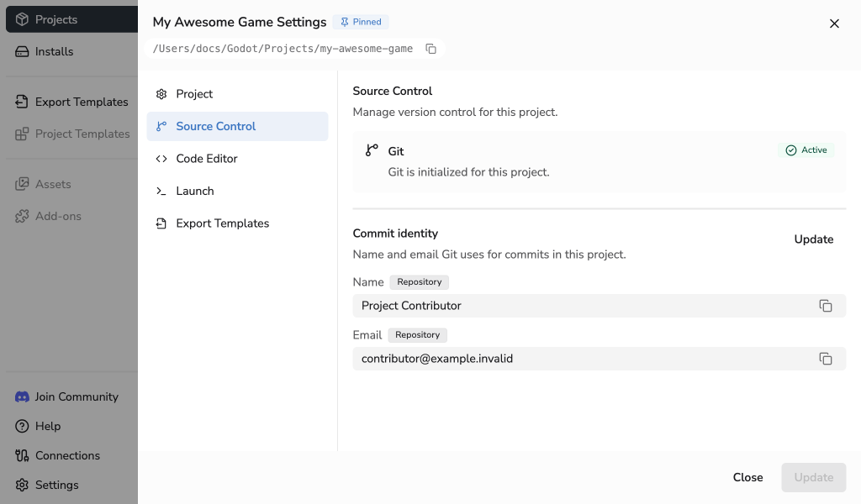Copy the commit Name value
This screenshot has height=504, width=861.
(x=826, y=306)
